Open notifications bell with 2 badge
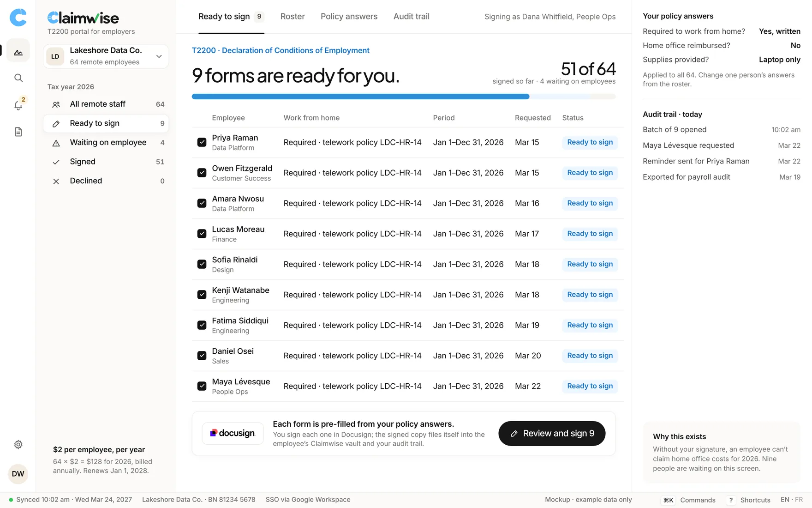The height and width of the screenshot is (508, 812). 19,104
